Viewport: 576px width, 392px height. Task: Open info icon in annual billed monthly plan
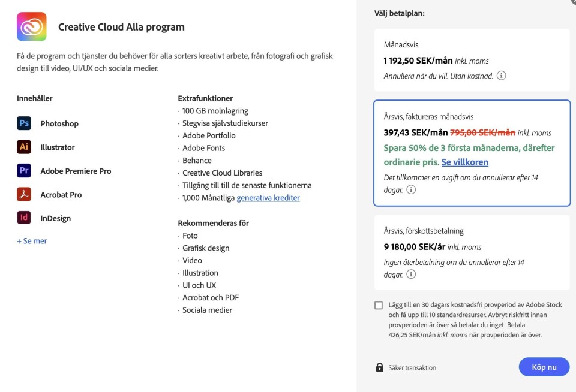pos(411,189)
